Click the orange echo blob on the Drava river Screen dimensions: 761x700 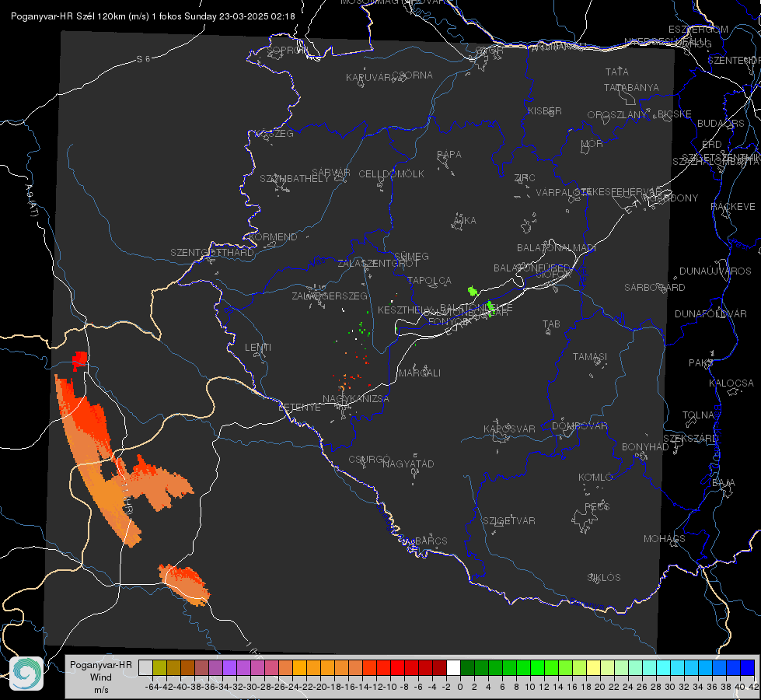184,584
